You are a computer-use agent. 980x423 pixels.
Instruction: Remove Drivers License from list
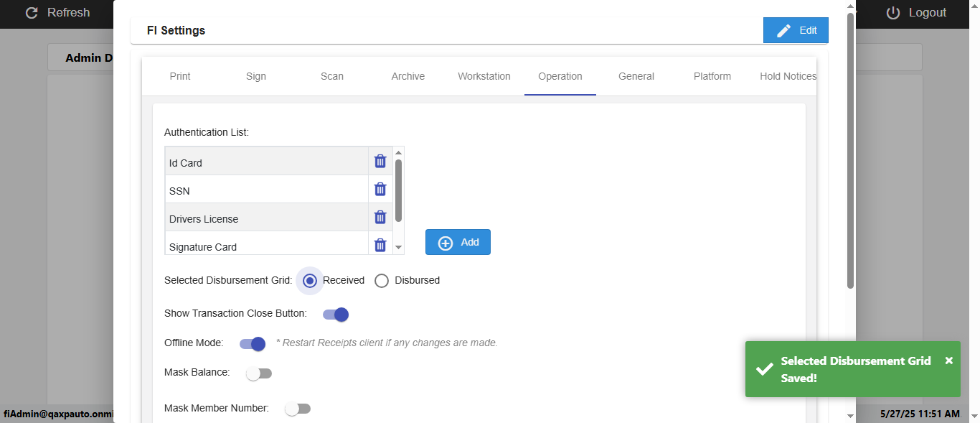tap(380, 218)
